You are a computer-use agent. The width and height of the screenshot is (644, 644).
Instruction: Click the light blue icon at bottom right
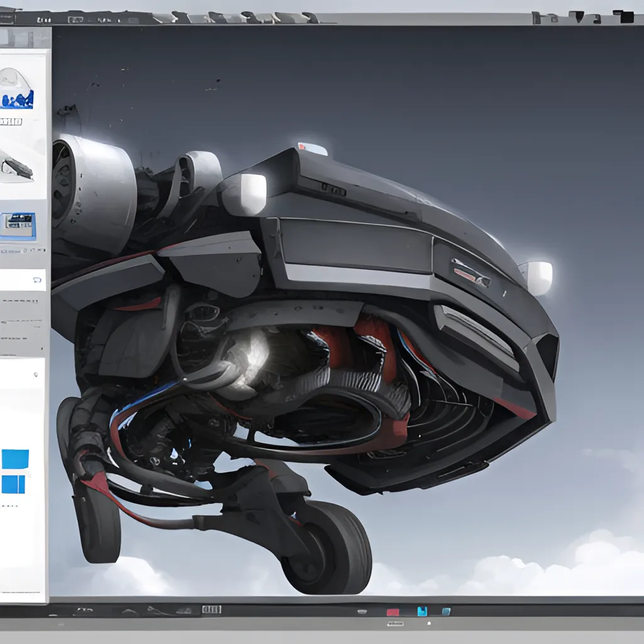(445, 611)
